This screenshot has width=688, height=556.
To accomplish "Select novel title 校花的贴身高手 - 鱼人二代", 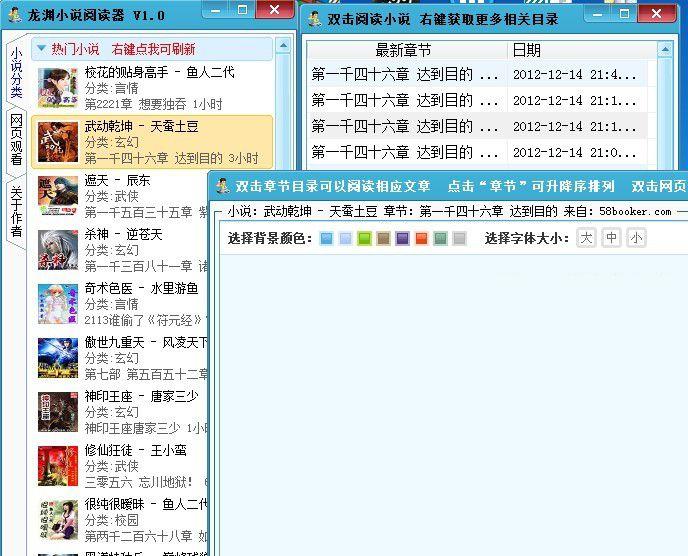I will pyautogui.click(x=160, y=72).
